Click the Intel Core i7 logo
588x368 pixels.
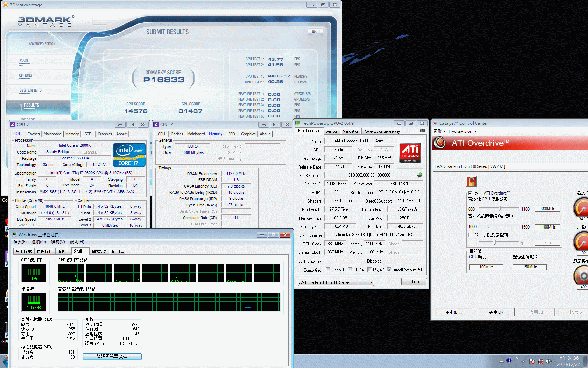pos(129,155)
